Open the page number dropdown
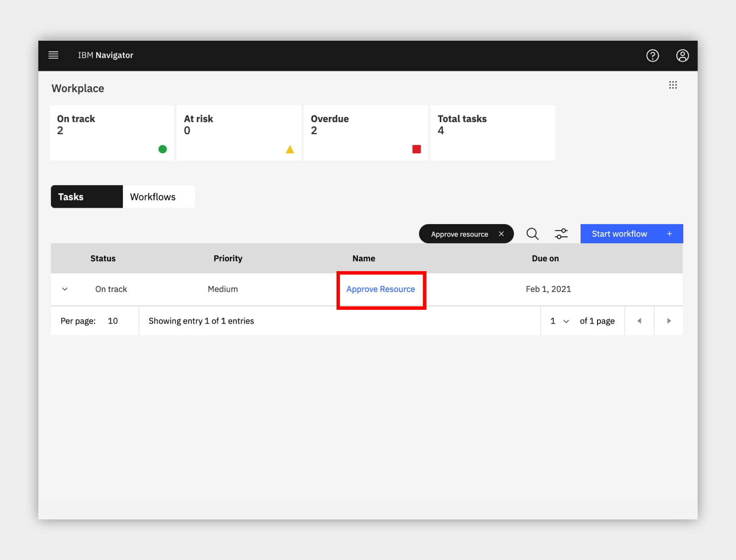The height and width of the screenshot is (560, 736). [559, 321]
